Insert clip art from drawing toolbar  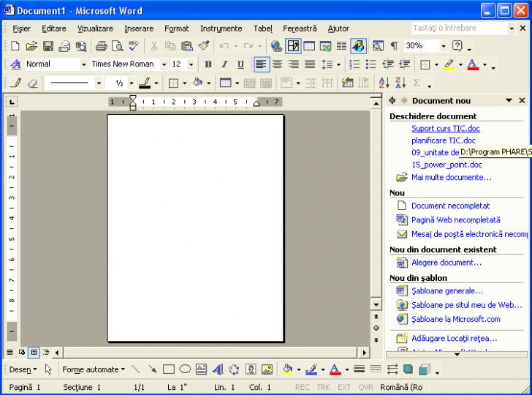pos(251,369)
